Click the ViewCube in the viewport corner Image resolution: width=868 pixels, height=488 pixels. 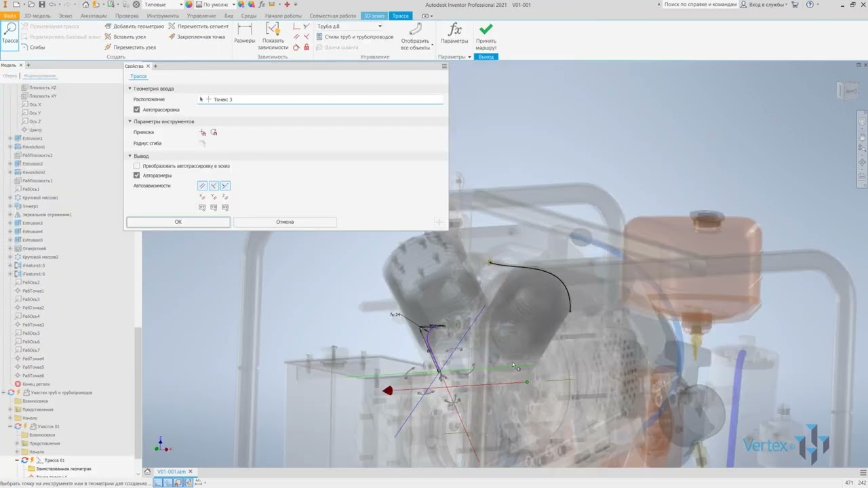click(x=847, y=91)
